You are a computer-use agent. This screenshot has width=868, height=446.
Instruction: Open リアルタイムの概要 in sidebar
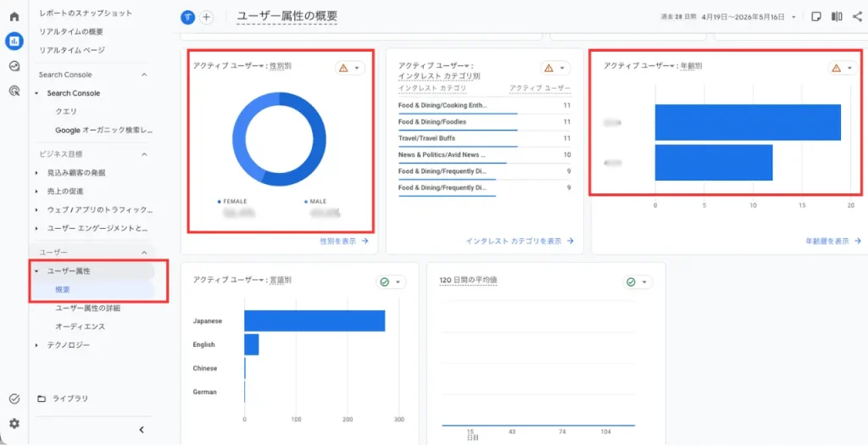[x=71, y=31]
